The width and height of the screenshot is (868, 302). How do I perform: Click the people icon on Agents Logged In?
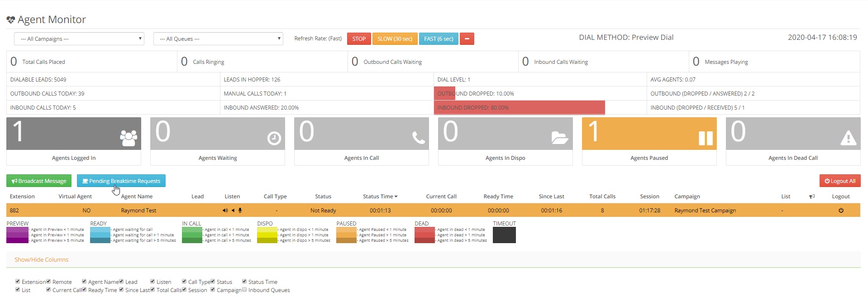(x=129, y=138)
